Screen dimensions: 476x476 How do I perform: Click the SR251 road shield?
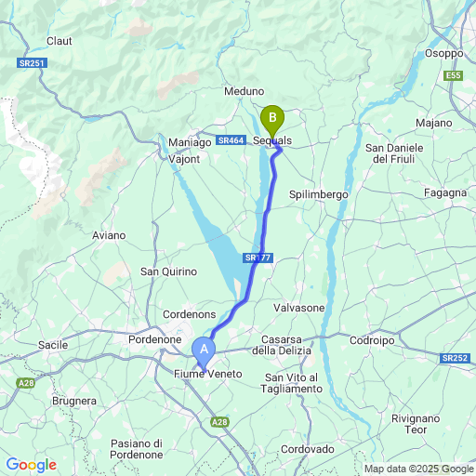[x=32, y=63]
